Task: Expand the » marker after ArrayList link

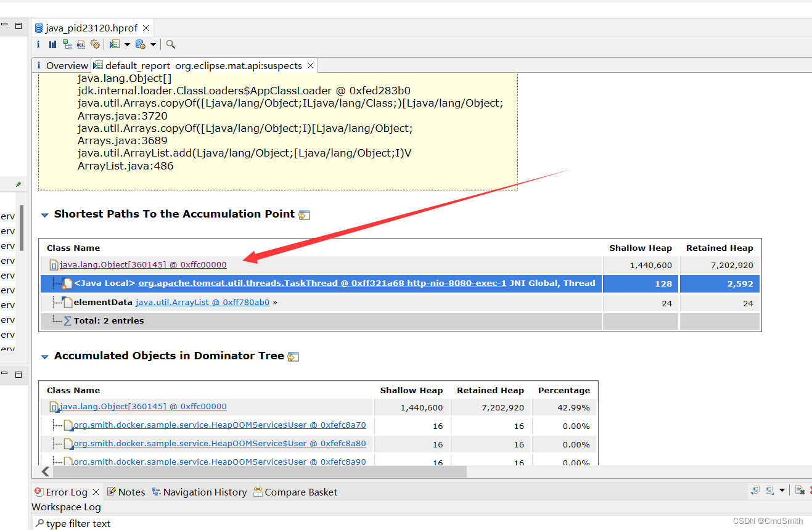Action: point(274,303)
